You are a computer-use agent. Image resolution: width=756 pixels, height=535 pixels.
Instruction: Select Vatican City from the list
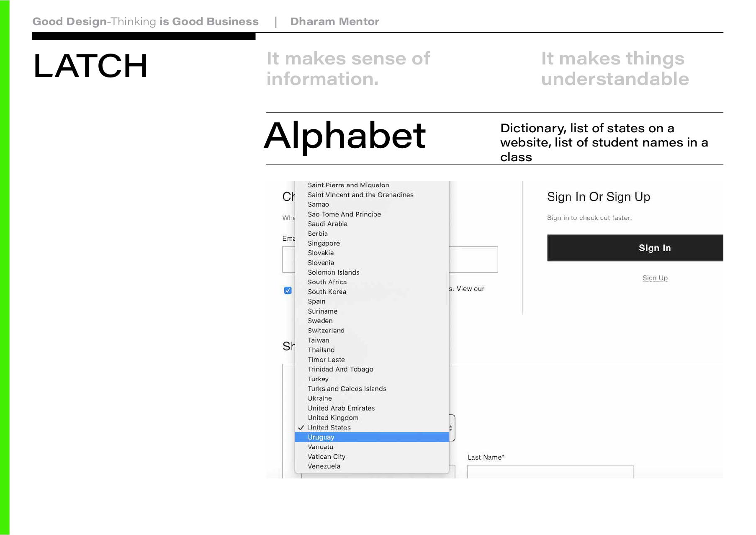[x=327, y=457]
